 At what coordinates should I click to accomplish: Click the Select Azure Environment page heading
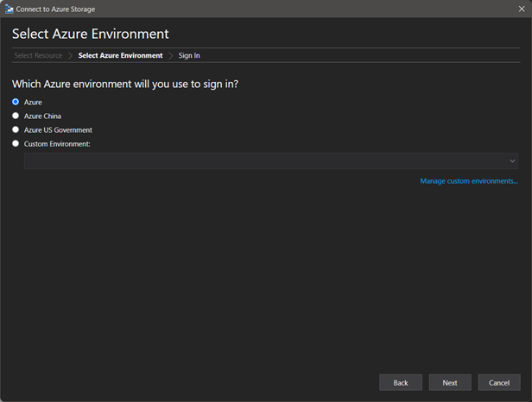coord(90,34)
